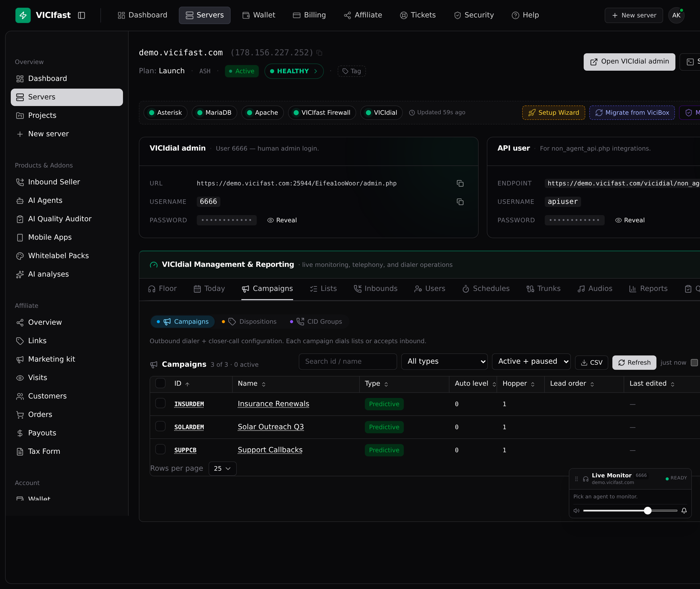700x589 pixels.
Task: Open the All types dropdown
Action: [x=444, y=361]
